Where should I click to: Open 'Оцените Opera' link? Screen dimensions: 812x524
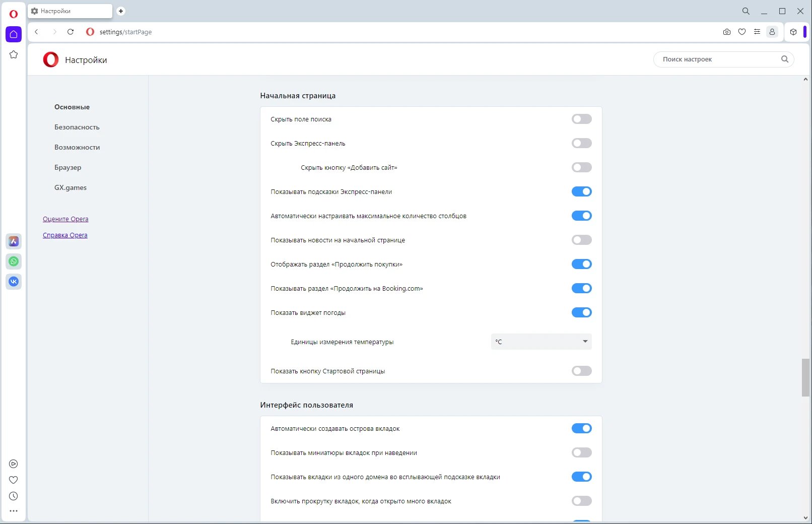click(65, 219)
